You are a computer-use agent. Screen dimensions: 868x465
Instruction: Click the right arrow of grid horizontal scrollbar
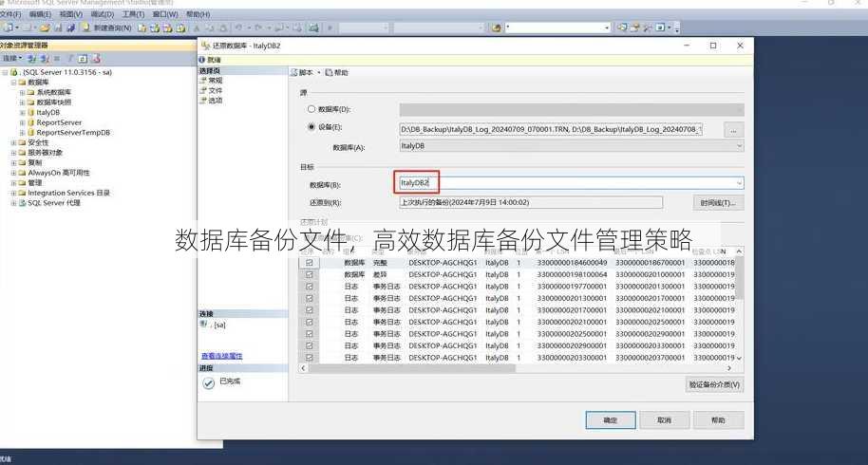click(x=729, y=368)
